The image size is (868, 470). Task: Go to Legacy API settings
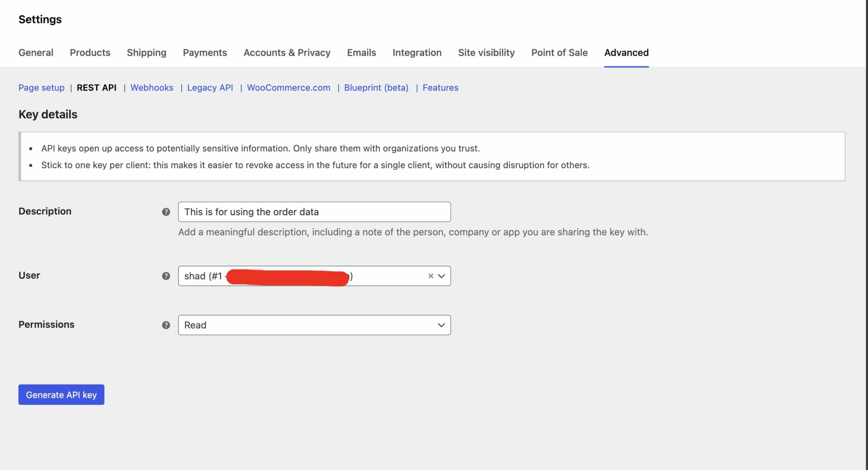point(210,88)
